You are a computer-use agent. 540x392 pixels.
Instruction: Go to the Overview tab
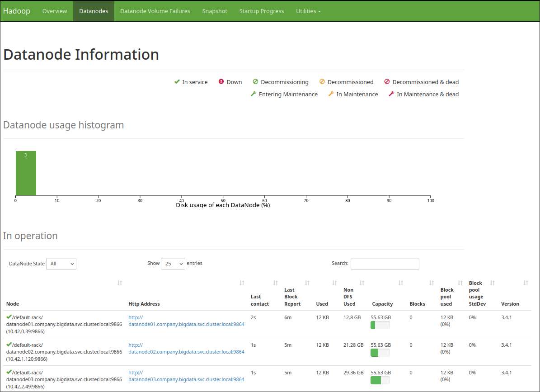[55, 11]
